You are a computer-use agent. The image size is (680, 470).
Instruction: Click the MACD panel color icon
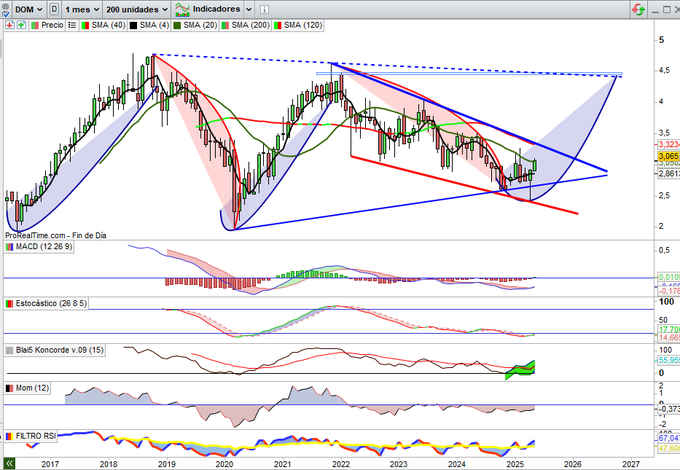click(x=9, y=247)
